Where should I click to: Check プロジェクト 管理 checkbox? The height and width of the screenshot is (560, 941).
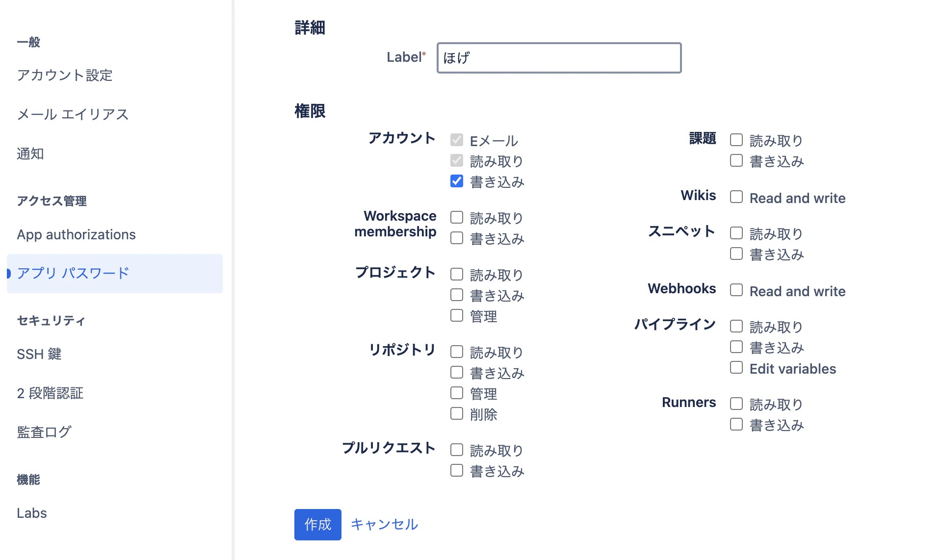coord(457,315)
